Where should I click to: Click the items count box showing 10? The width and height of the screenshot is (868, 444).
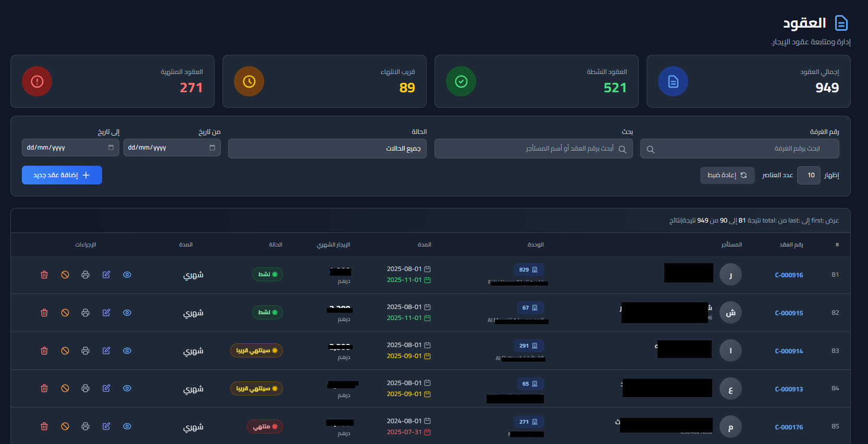(x=809, y=175)
